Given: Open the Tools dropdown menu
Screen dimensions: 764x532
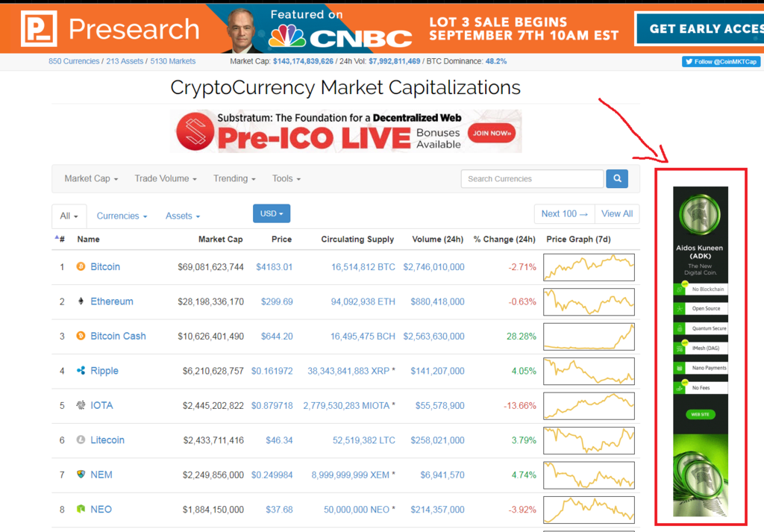Looking at the screenshot, I should [286, 179].
